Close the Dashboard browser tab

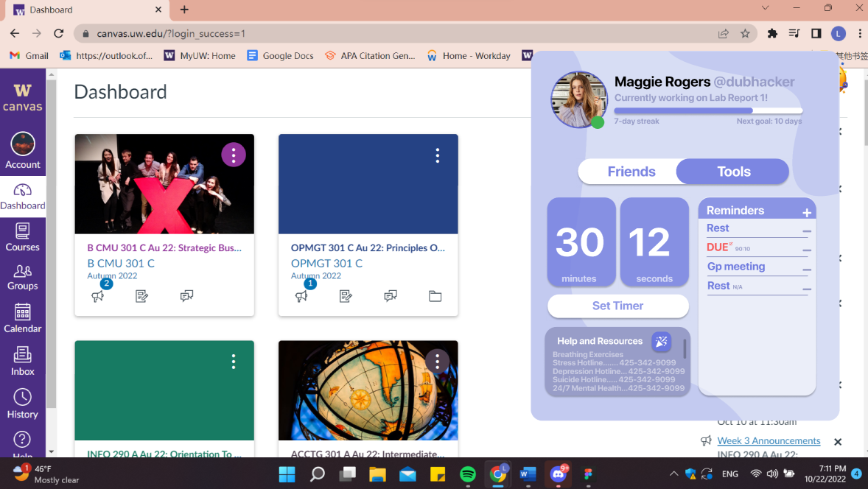click(158, 10)
